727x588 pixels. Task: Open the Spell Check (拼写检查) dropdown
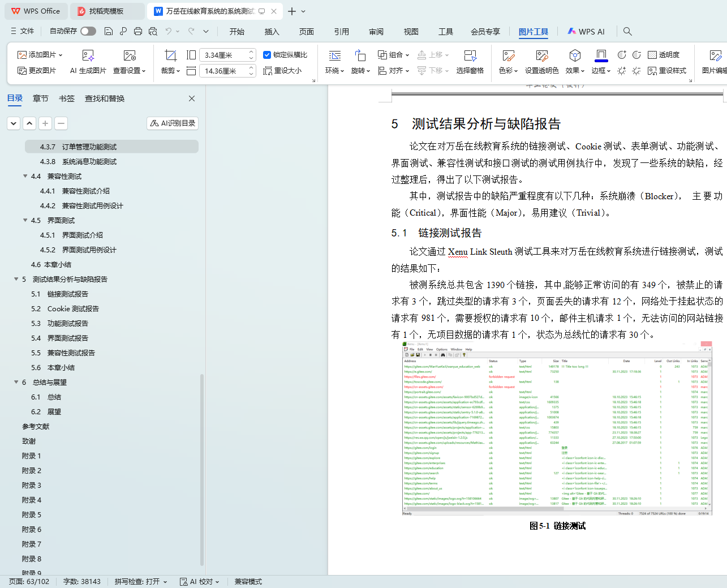(x=165, y=582)
